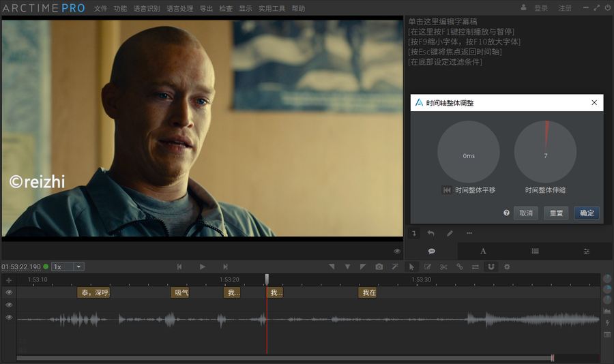Click the 登录 login link
The image size is (614, 364).
541,7
